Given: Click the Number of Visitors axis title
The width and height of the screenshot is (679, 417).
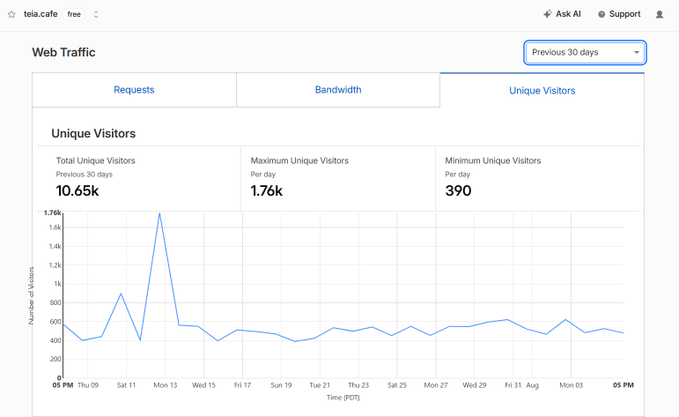Looking at the screenshot, I should 31,295.
